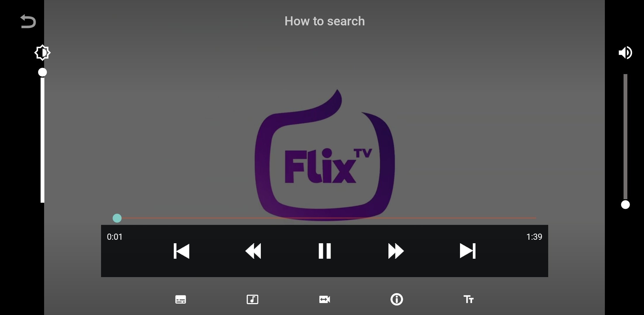Image resolution: width=644 pixels, height=315 pixels.
Task: Click the pause button to pause playback
Action: click(325, 251)
